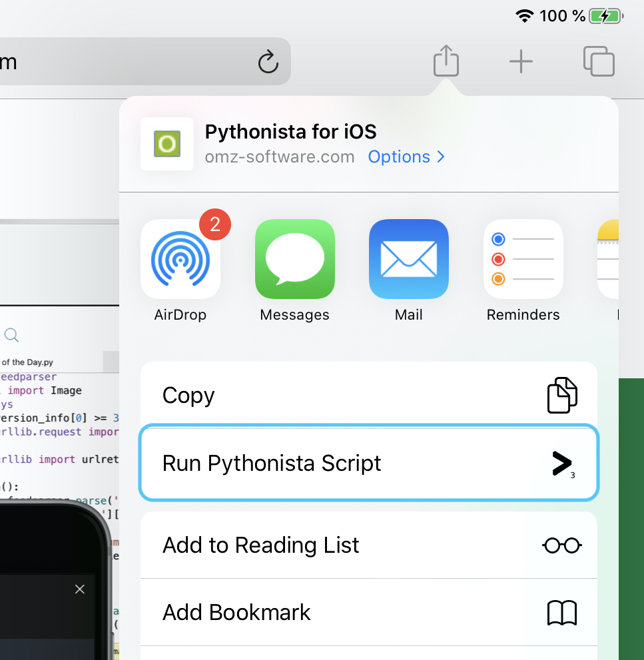Viewport: 644px width, 660px height.
Task: Tap the Run Pythonista Script arrow icon
Action: point(562,463)
